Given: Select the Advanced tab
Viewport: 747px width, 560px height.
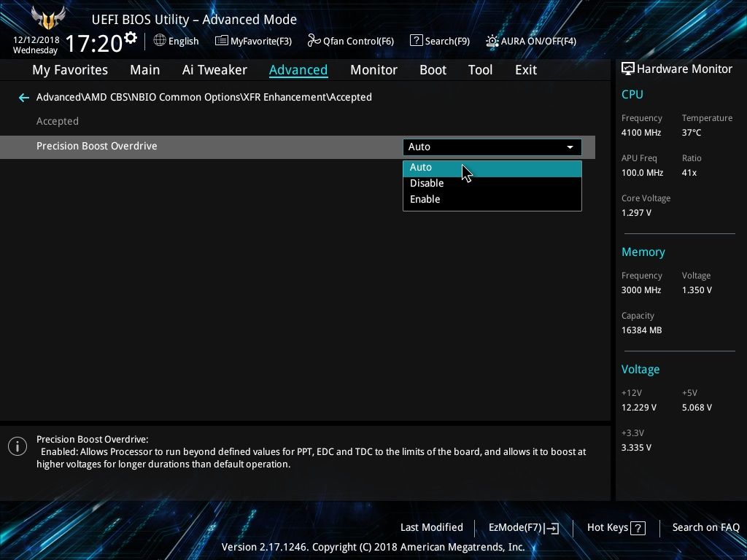Looking at the screenshot, I should click(298, 70).
